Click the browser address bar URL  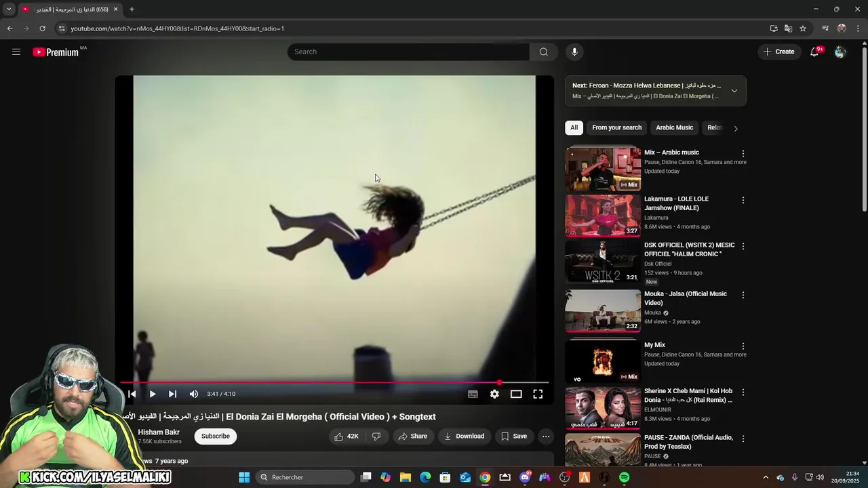click(177, 28)
